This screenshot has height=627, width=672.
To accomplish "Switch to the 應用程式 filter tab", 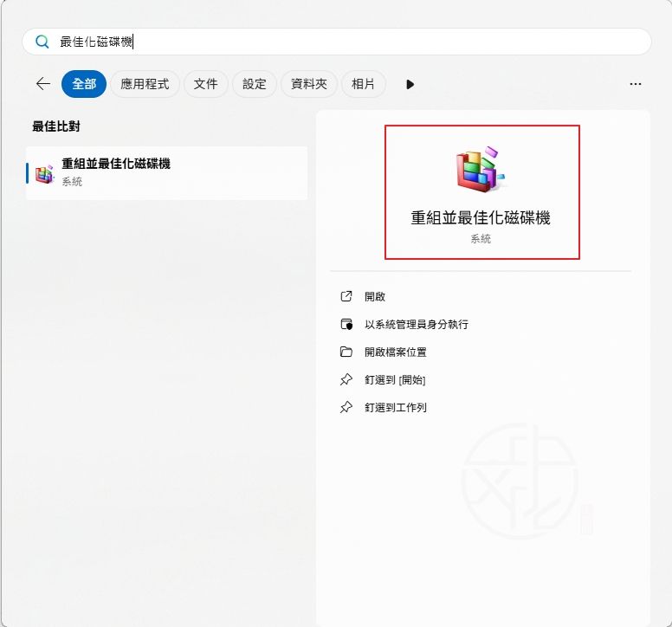I will point(145,84).
